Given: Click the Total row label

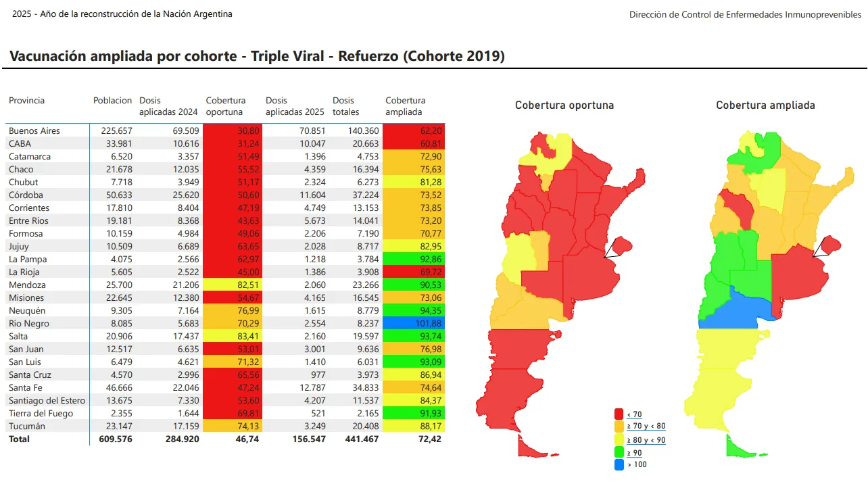Looking at the screenshot, I should pyautogui.click(x=20, y=439).
